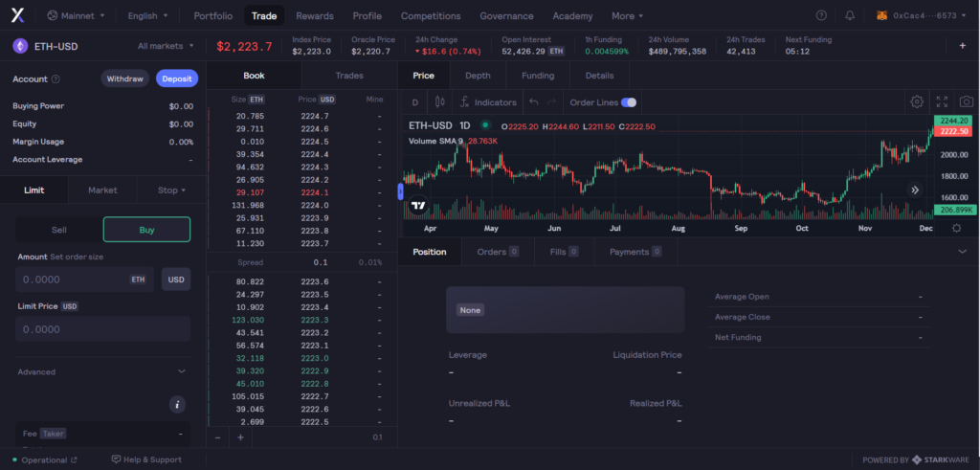This screenshot has width=980, height=470.
Task: Open the Trades tab in order book
Action: pyautogui.click(x=349, y=76)
